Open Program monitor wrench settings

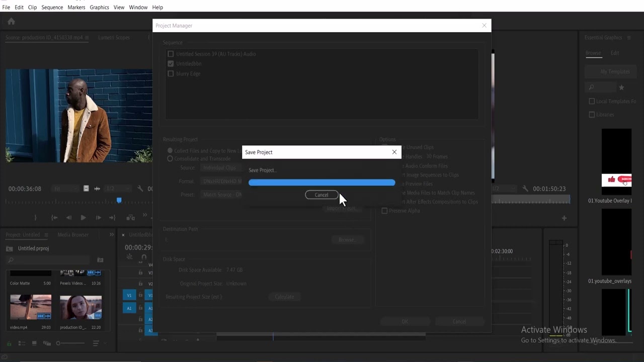525,189
